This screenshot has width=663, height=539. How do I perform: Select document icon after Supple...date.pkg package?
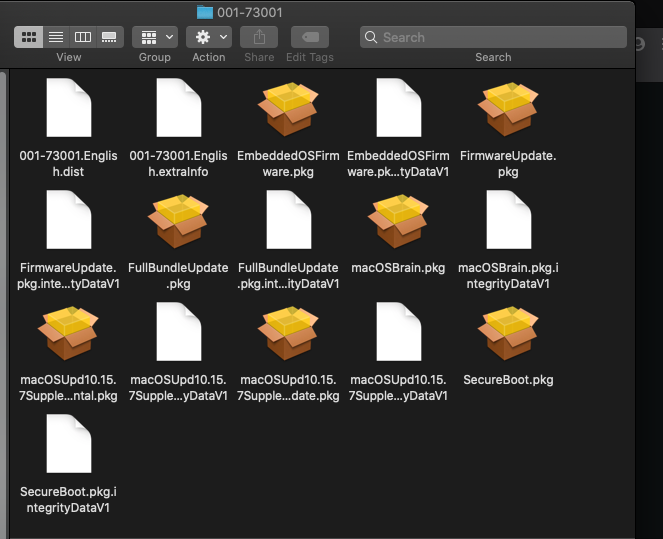398,331
